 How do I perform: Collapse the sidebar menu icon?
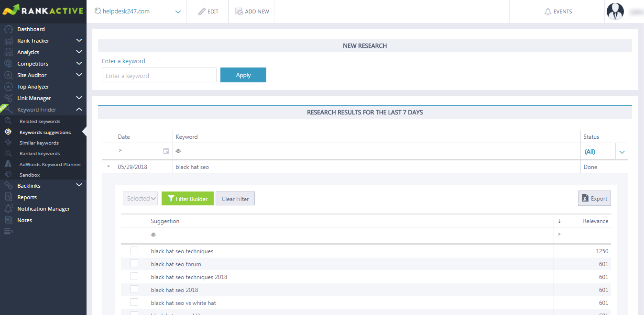(x=8, y=232)
